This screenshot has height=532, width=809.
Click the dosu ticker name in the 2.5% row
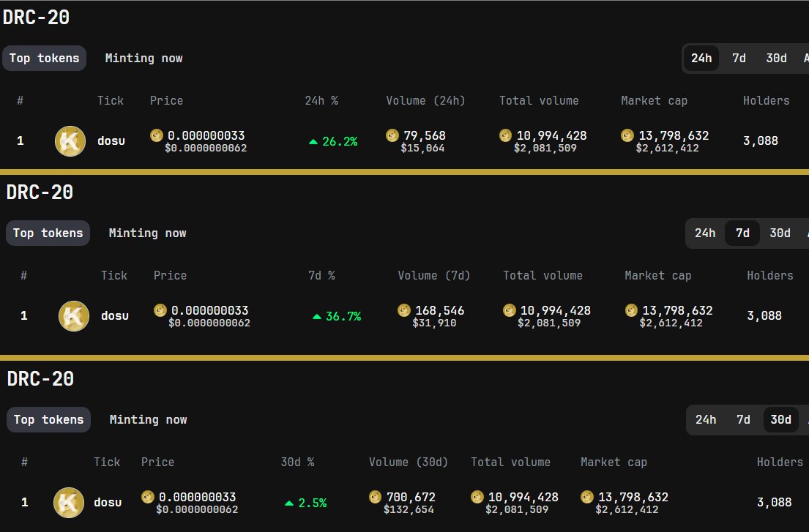(108, 502)
